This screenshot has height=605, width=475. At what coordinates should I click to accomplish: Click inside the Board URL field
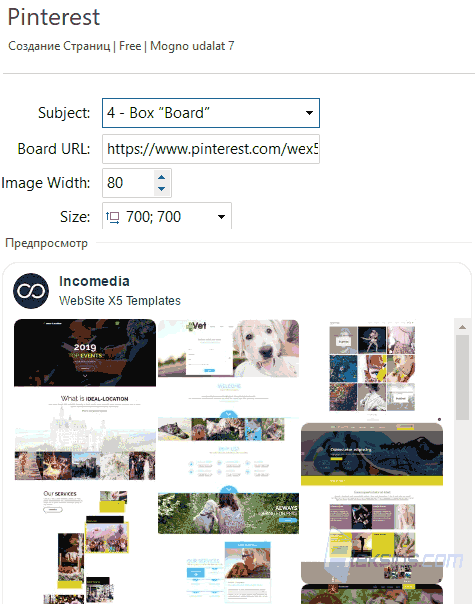pos(211,149)
